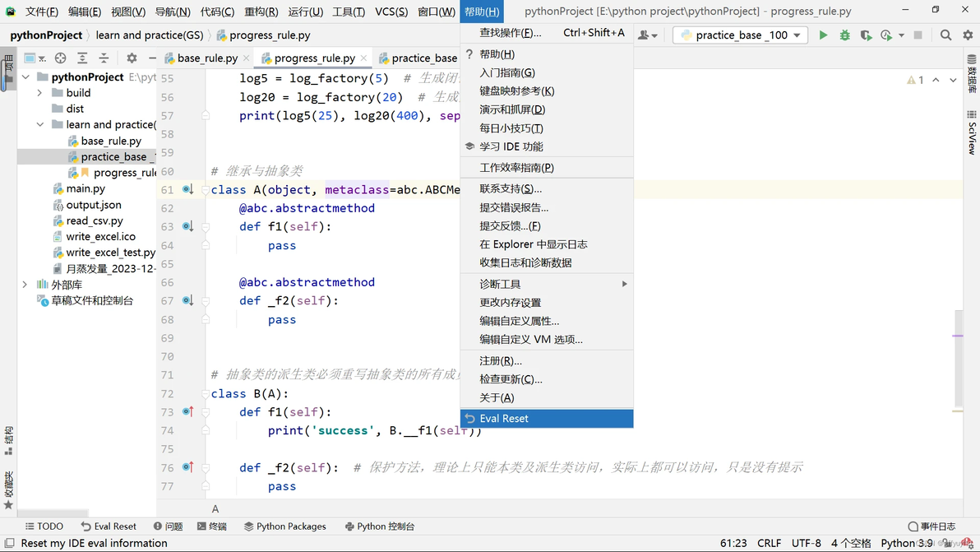Go to next highlighted error arrow
The image size is (980, 552).
click(953, 80)
